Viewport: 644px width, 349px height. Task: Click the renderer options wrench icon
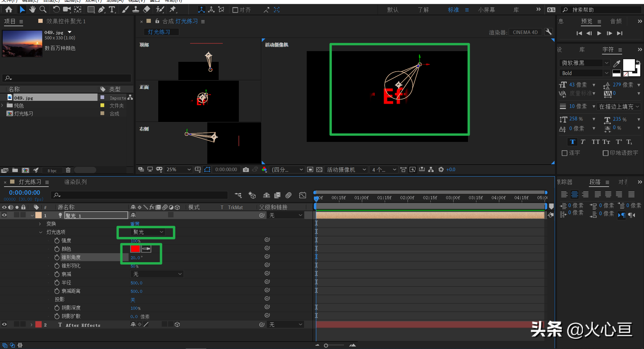[x=548, y=32]
